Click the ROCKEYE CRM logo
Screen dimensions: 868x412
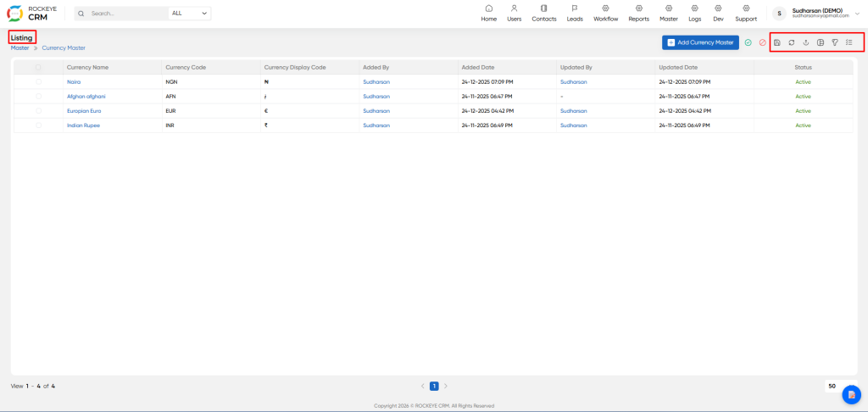[x=31, y=14]
